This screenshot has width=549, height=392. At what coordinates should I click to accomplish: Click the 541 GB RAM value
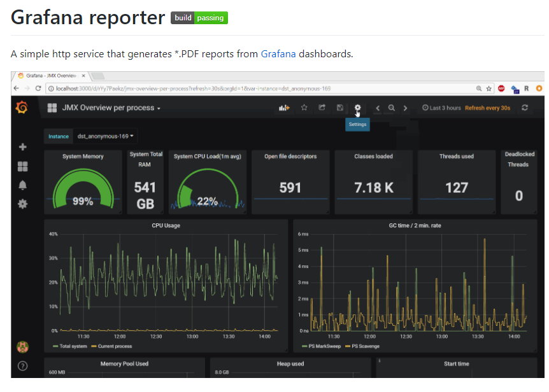145,195
